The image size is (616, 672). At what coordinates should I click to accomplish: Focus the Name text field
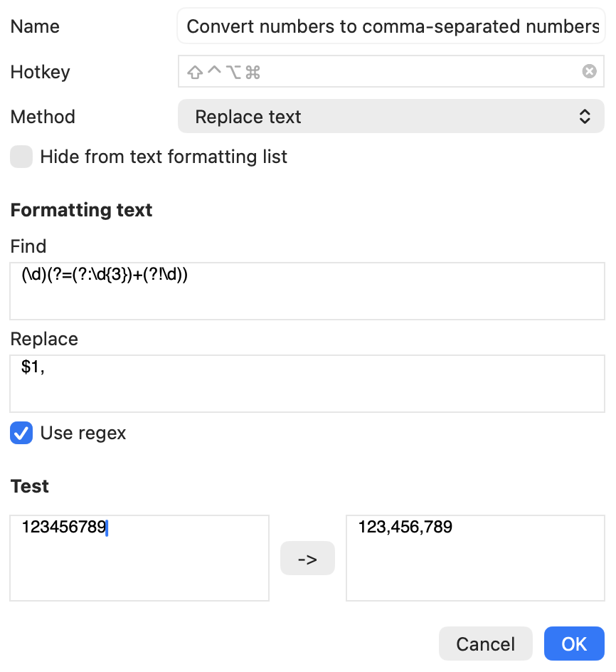click(391, 26)
